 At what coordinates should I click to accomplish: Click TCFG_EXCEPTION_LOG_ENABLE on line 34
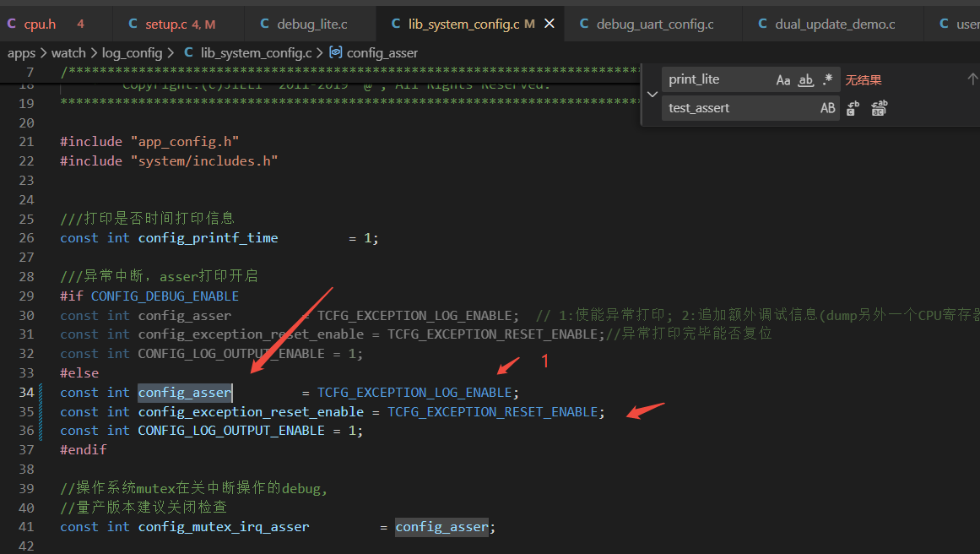415,393
